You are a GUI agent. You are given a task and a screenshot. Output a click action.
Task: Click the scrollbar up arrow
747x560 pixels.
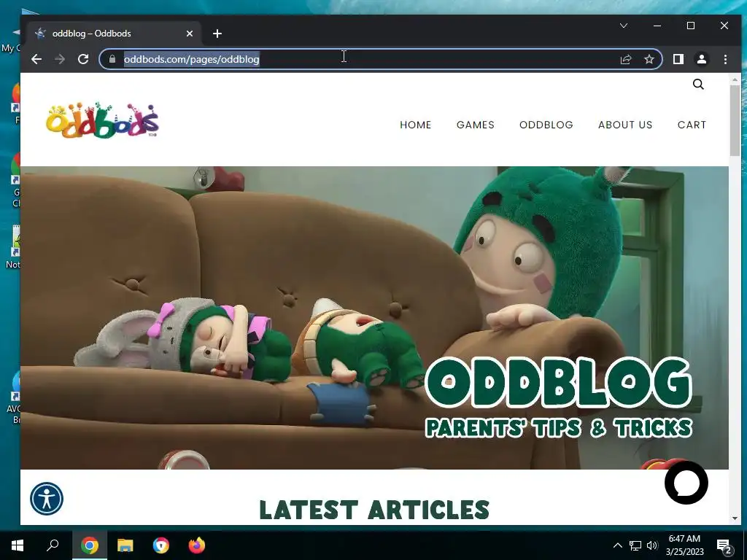[x=735, y=79]
